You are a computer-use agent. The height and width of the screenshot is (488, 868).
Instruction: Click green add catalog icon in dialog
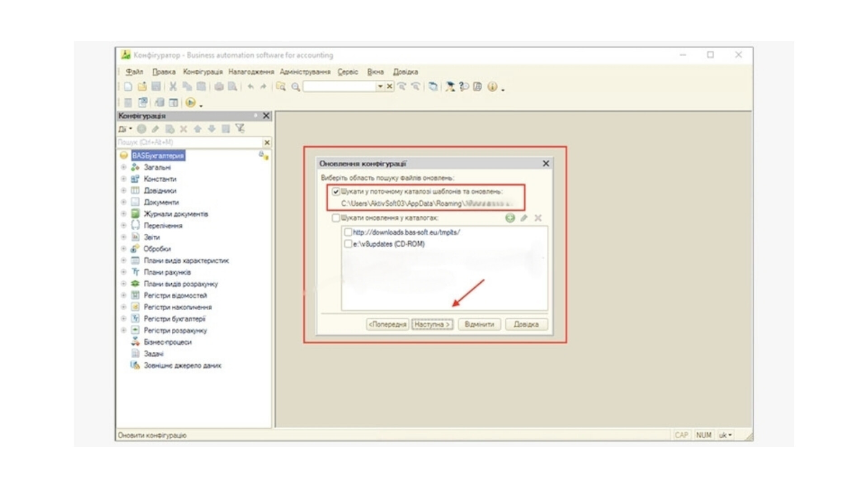tap(510, 218)
